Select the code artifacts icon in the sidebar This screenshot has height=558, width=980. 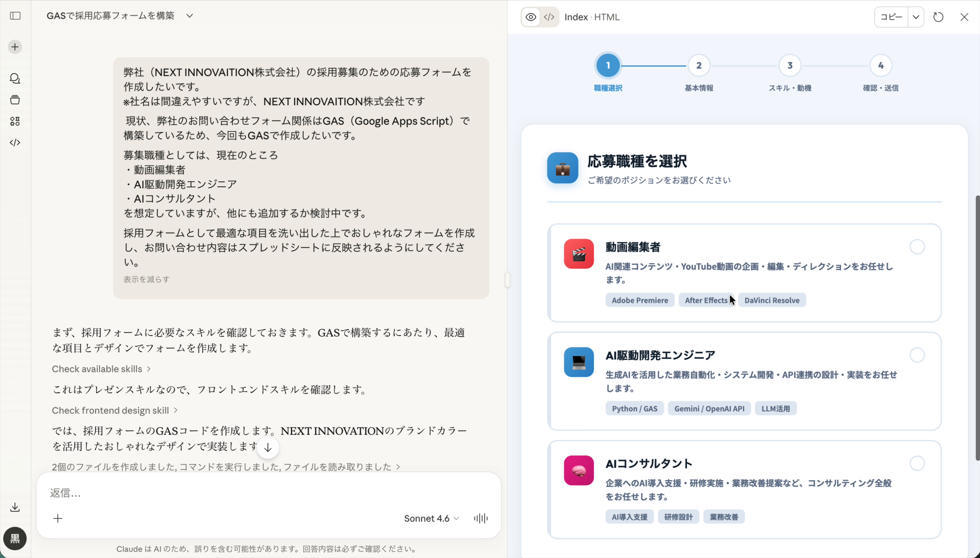click(15, 142)
